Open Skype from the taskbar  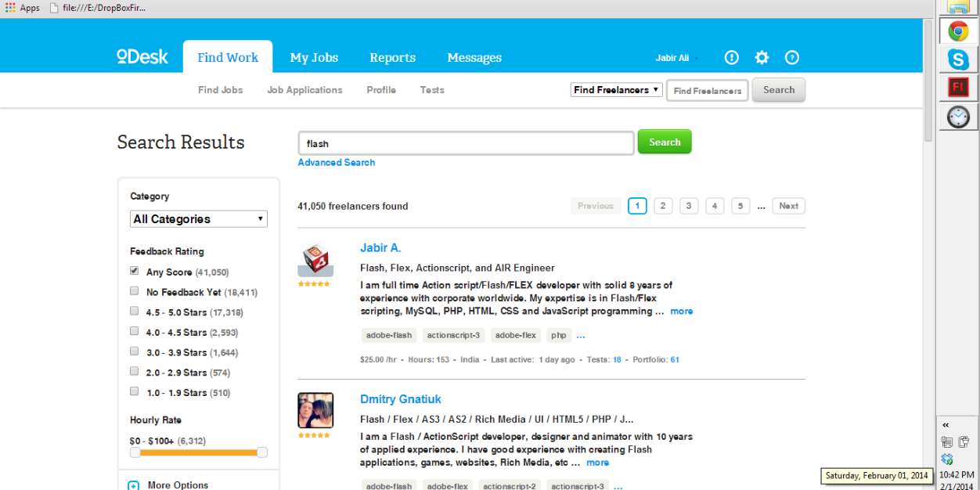pyautogui.click(x=958, y=59)
